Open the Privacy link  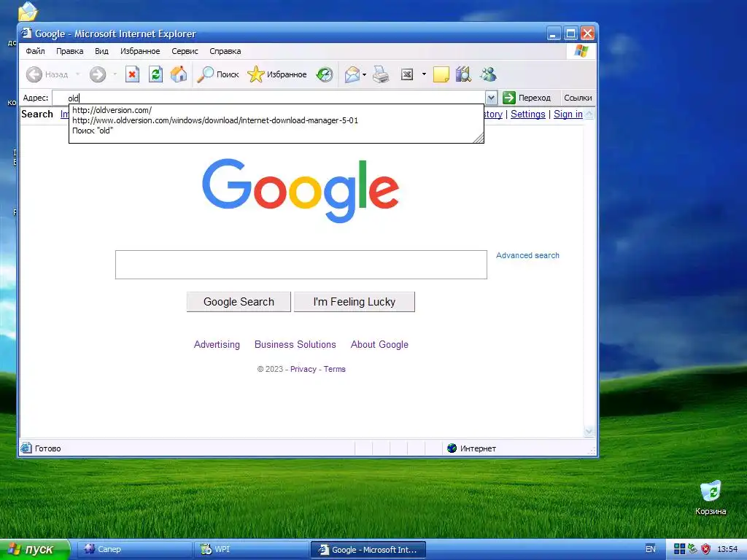pyautogui.click(x=303, y=369)
